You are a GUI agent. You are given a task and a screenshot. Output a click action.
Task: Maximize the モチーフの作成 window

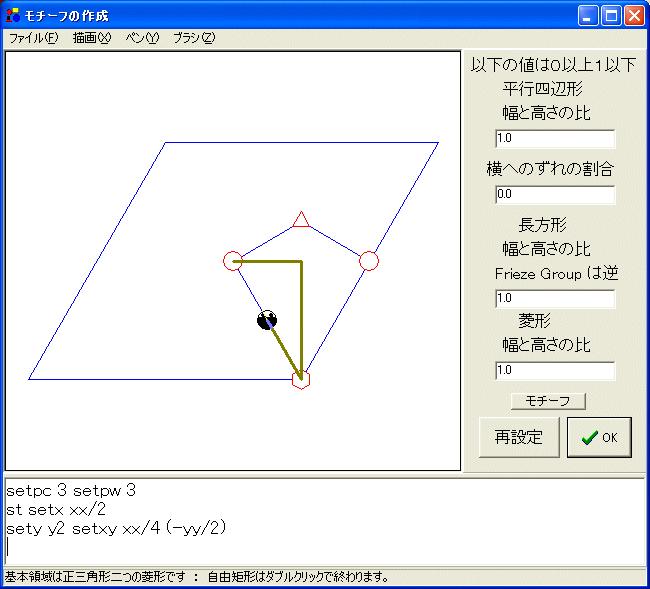[611, 16]
